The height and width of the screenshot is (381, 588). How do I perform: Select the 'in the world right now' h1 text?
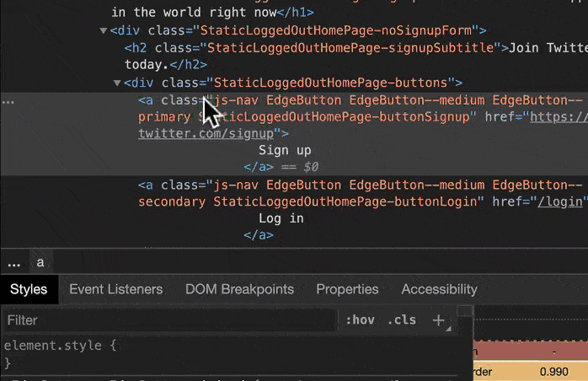pos(194,13)
